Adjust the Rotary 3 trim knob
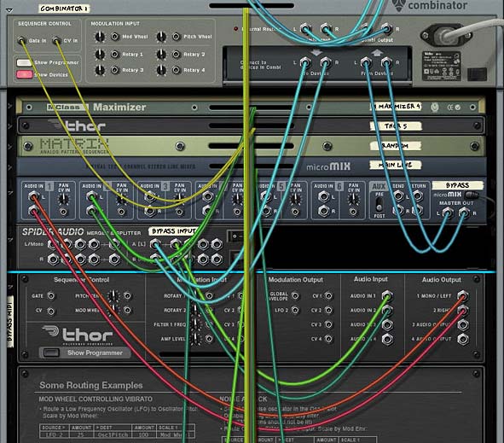Screen dimensions: 504x443 100,70
